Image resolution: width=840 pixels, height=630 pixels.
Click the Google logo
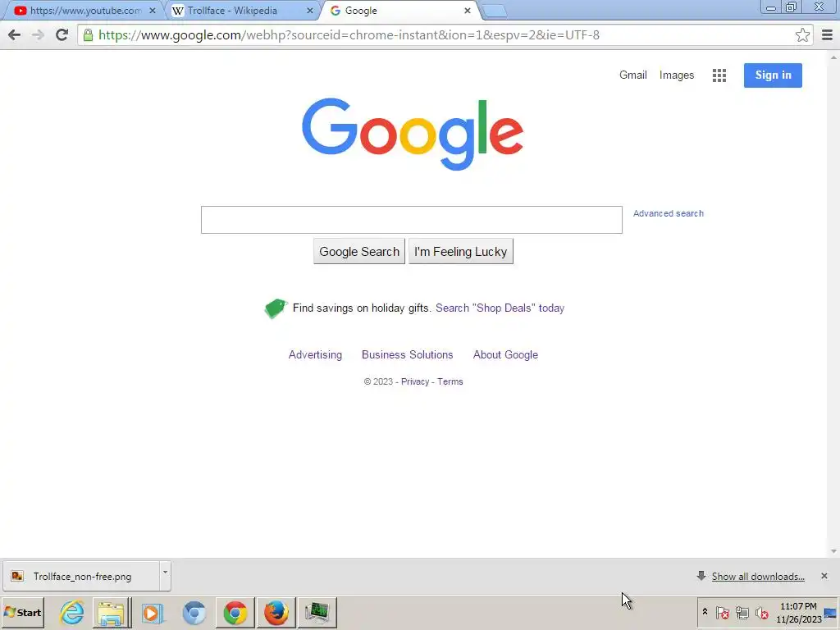[x=413, y=134]
